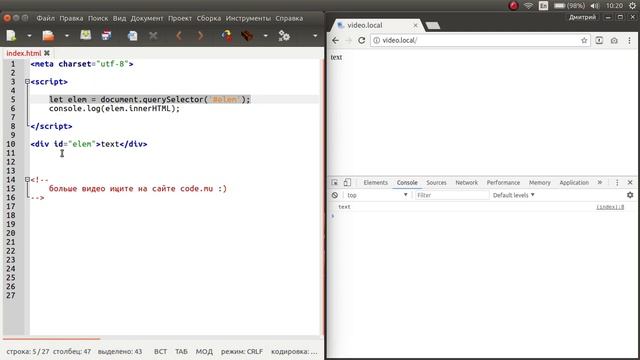This screenshot has height=360, width=640.
Task: Click the console Filter input field
Action: pyautogui.click(x=452, y=195)
